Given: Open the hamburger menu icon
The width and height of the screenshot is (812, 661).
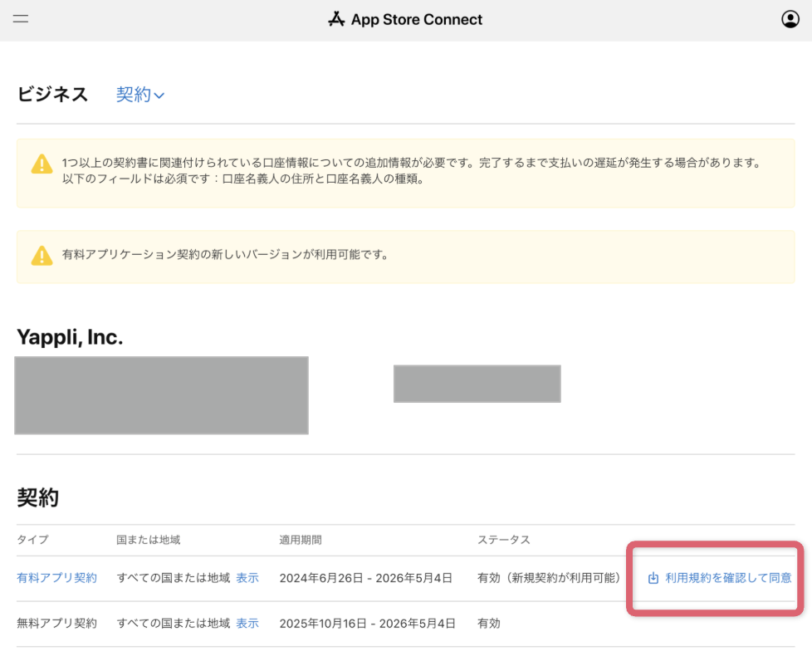Looking at the screenshot, I should (21, 19).
